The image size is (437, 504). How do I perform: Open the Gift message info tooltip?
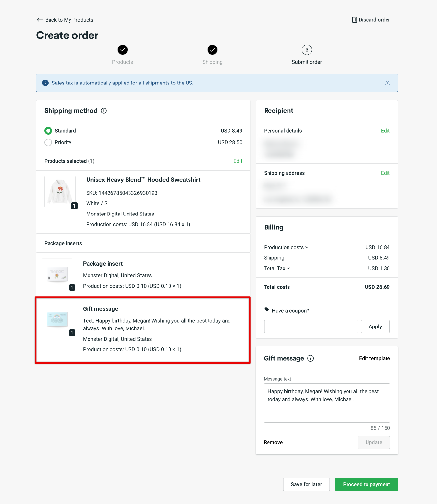[x=310, y=358]
